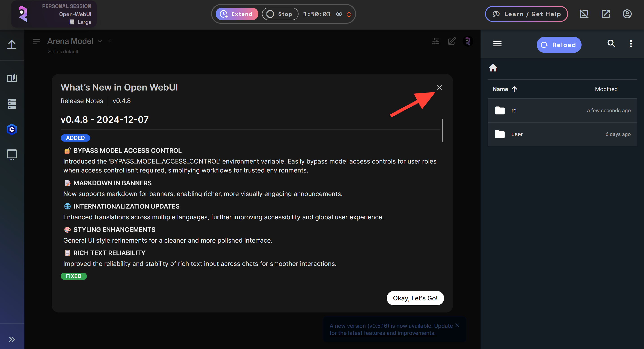644x349 pixels.
Task: Select the RICH TEXT RELIABILITY heading
Action: click(109, 253)
